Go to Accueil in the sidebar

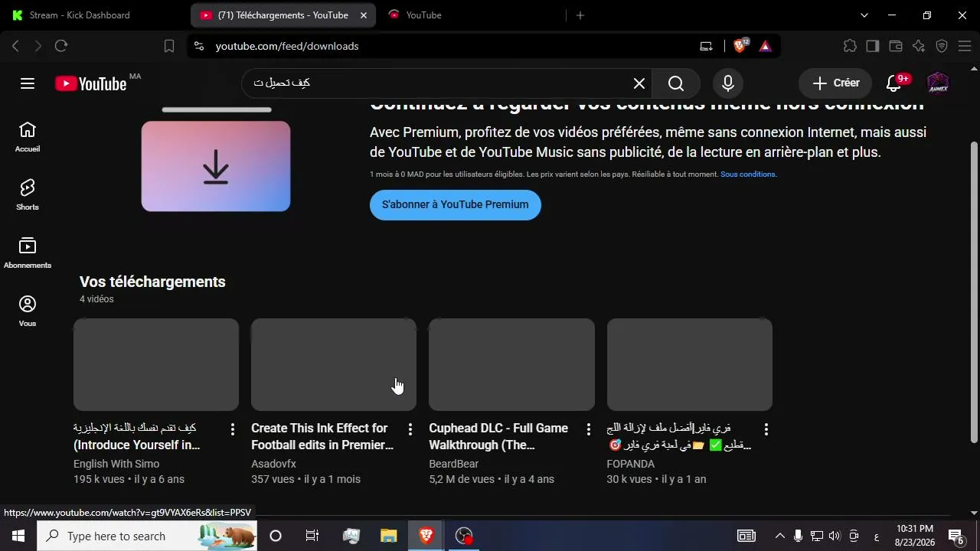(x=28, y=138)
